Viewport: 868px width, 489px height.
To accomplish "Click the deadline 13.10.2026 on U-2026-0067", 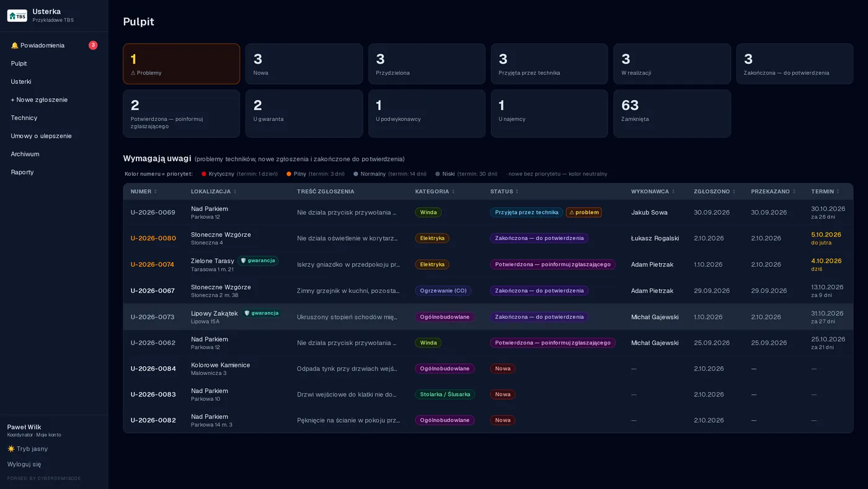I will (x=827, y=287).
